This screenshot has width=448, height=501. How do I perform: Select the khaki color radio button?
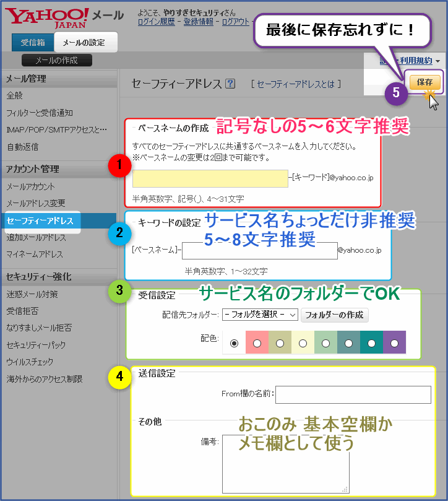280,343
